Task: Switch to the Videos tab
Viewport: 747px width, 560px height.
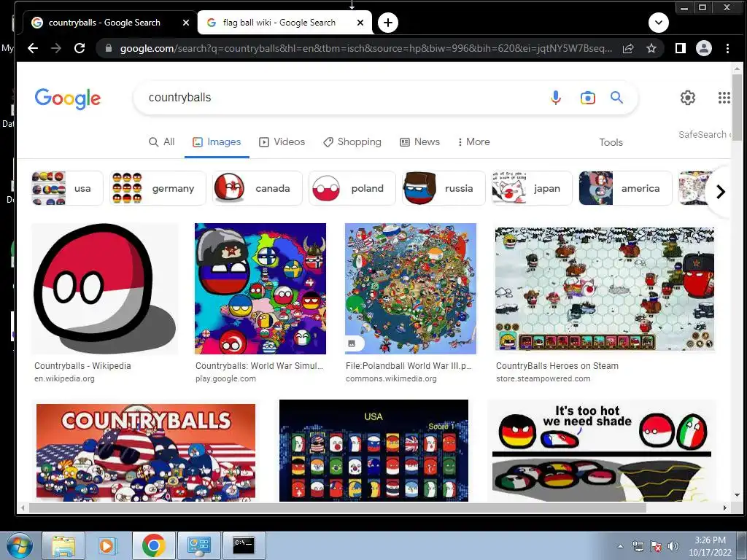Action: (x=282, y=142)
